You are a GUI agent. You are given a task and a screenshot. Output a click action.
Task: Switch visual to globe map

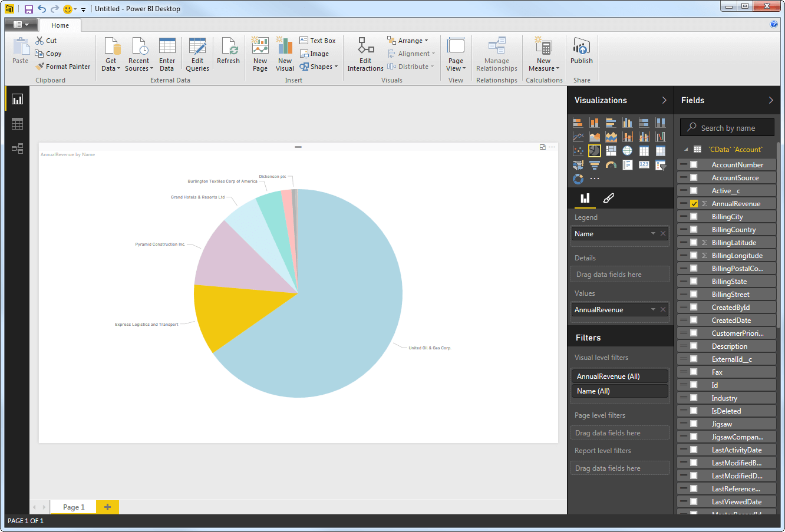[628, 151]
